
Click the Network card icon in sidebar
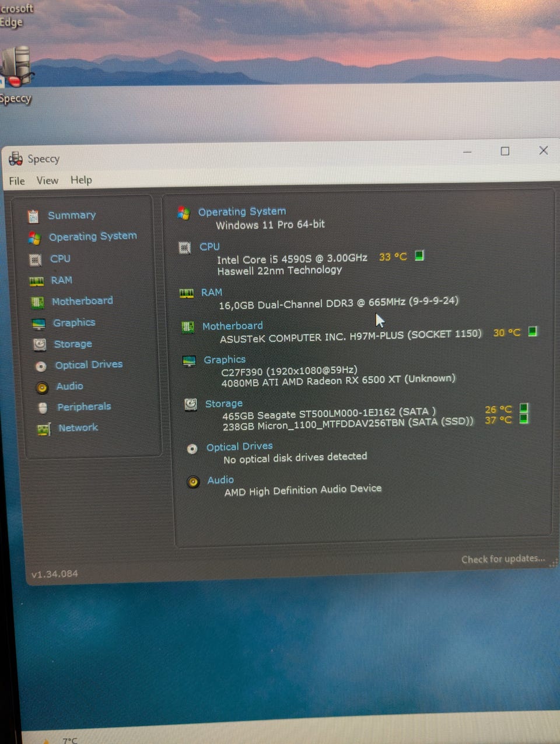tap(44, 429)
